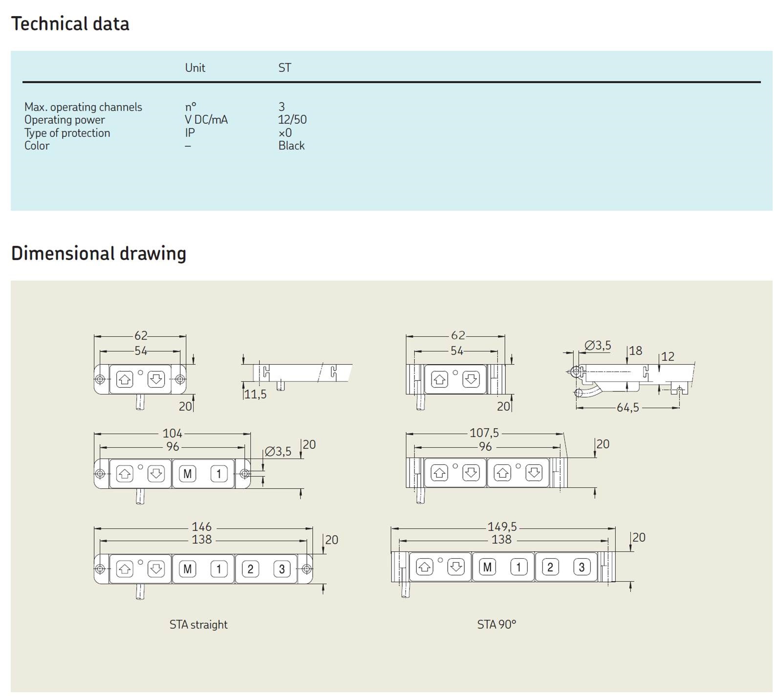779x700 pixels.
Task: Click the M button in the 104 mm drawing
Action: pos(188,474)
